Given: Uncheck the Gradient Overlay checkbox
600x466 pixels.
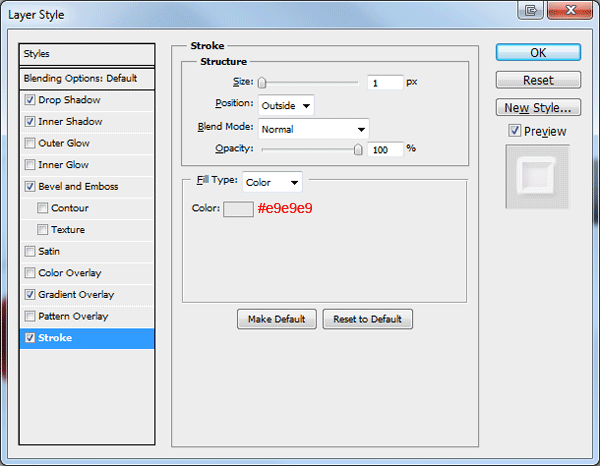Looking at the screenshot, I should [30, 295].
